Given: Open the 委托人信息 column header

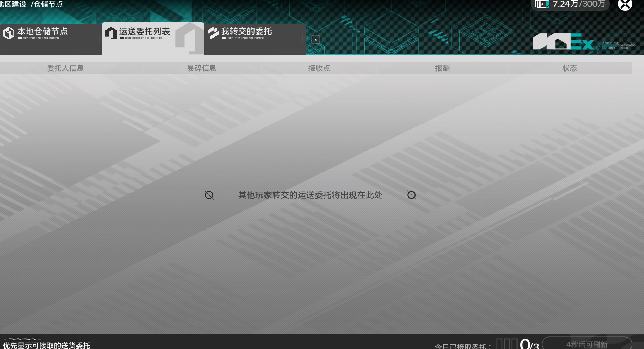Looking at the screenshot, I should click(x=65, y=68).
